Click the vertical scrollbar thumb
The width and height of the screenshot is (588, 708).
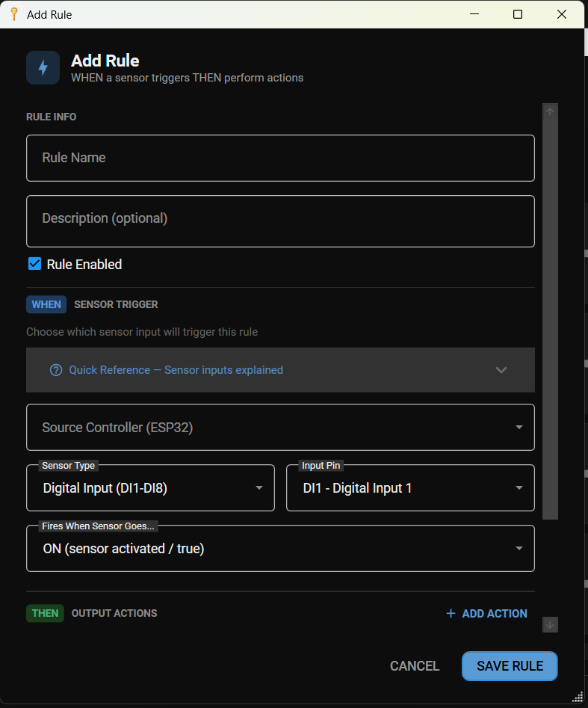point(550,320)
